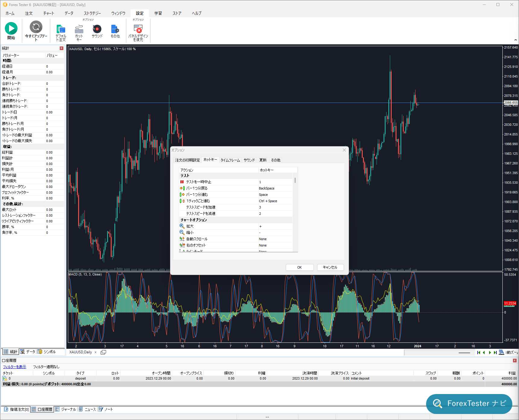Image resolution: width=519 pixels, height=420 pixels.
Task: Click パネルデザインを復元 restore panel layout icon
Action: coord(138,28)
